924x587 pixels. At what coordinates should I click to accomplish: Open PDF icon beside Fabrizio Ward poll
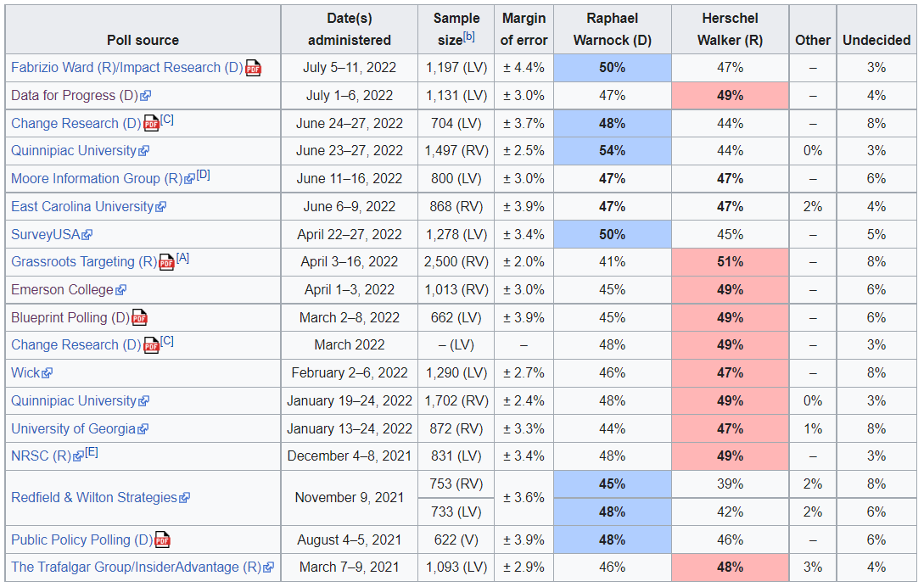(254, 69)
